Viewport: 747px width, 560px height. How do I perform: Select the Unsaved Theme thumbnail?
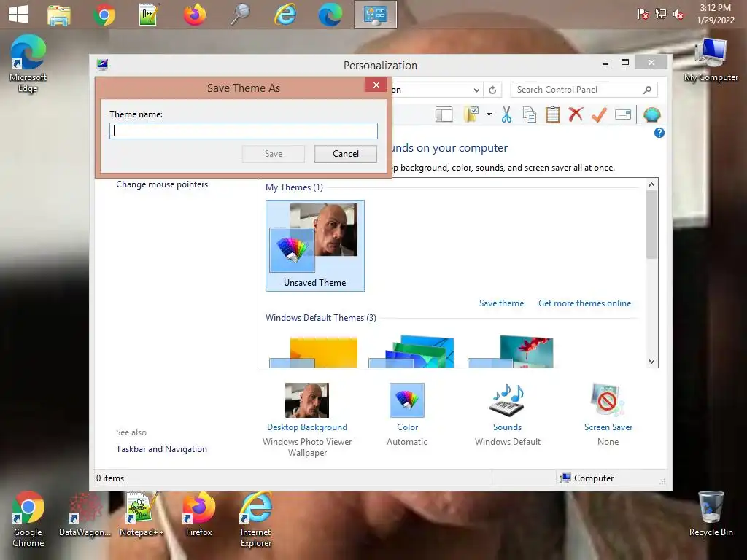(315, 245)
